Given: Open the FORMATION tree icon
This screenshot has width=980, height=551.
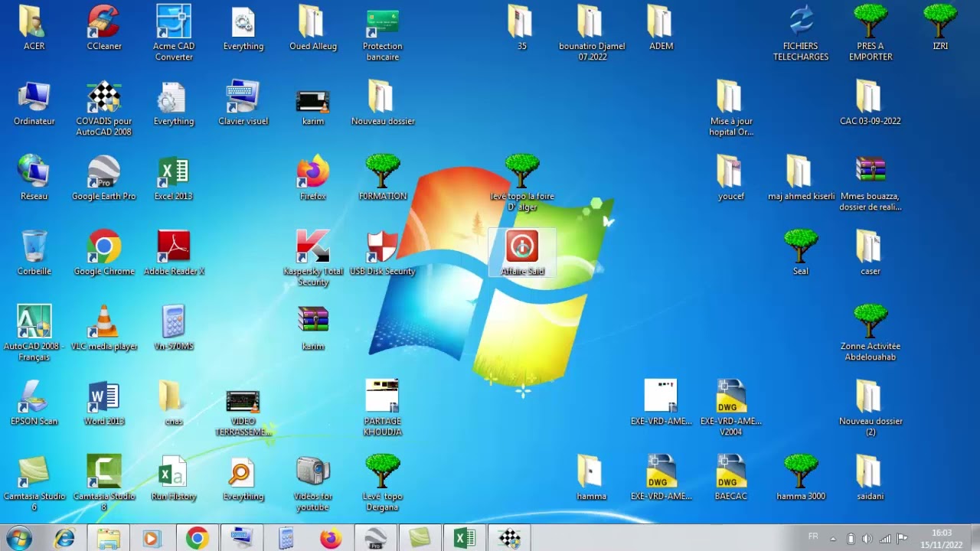Looking at the screenshot, I should [x=383, y=178].
